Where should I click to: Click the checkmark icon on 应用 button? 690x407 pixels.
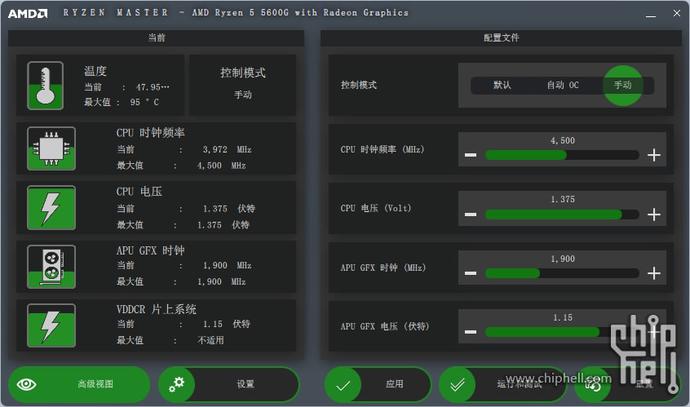(343, 386)
